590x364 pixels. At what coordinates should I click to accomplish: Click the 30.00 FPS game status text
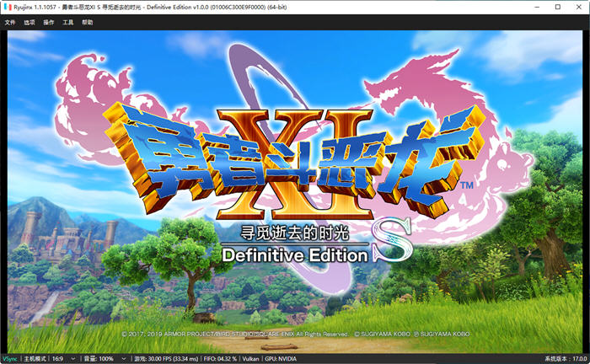pyautogui.click(x=166, y=359)
